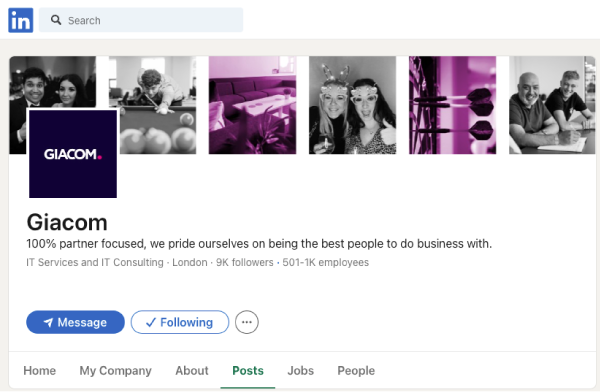Click the checkmark icon in Following
The height and width of the screenshot is (392, 600).
coord(151,322)
